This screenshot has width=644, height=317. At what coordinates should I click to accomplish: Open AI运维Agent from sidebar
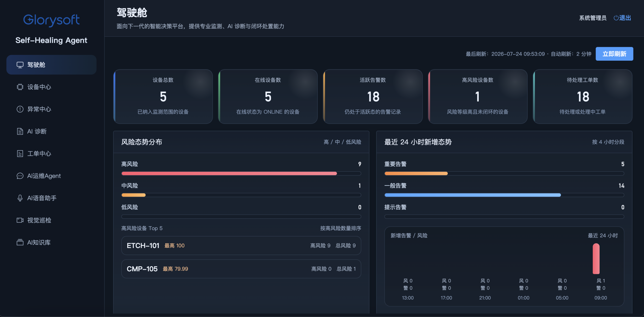[x=51, y=176]
